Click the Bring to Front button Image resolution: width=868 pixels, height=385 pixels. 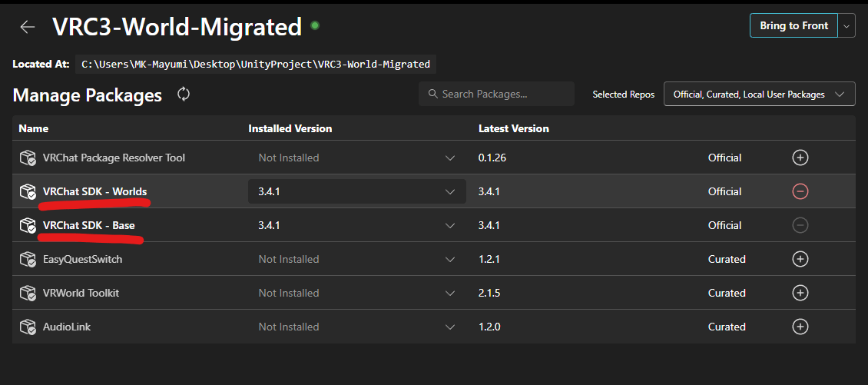coord(793,25)
